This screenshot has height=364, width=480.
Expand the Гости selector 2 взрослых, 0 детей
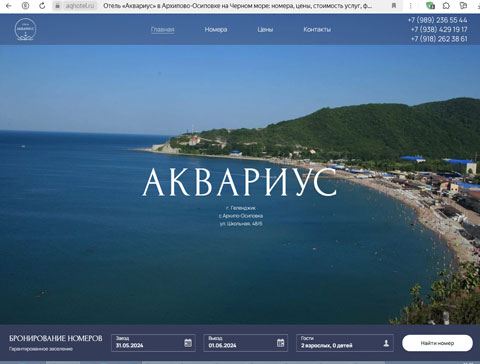[x=345, y=343]
